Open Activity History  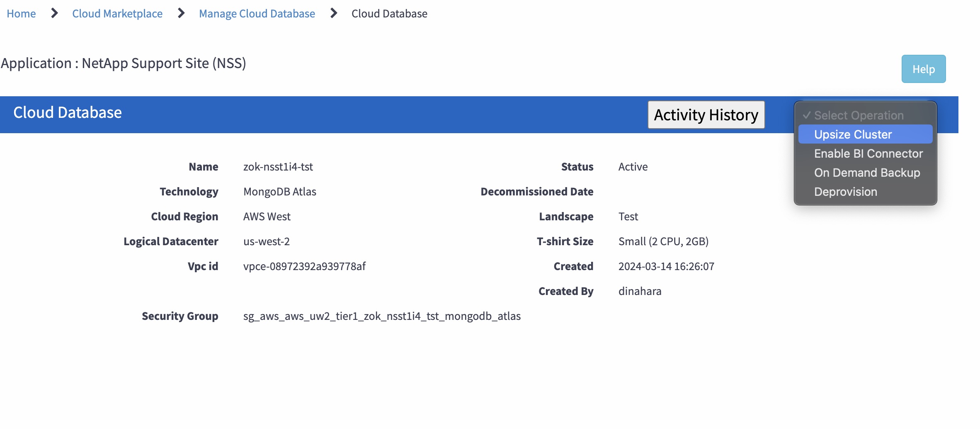pos(706,115)
